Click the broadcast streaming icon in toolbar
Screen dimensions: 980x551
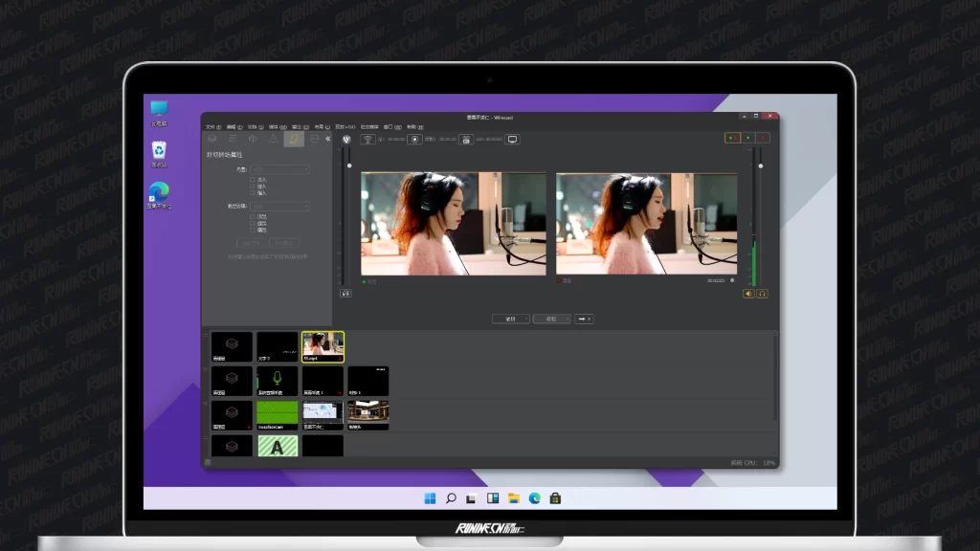[368, 139]
